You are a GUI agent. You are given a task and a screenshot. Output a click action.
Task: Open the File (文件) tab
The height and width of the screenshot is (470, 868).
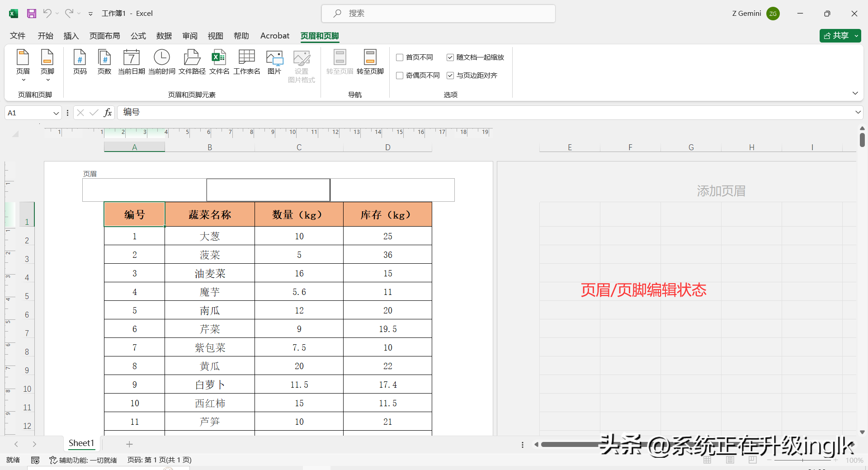(x=18, y=36)
